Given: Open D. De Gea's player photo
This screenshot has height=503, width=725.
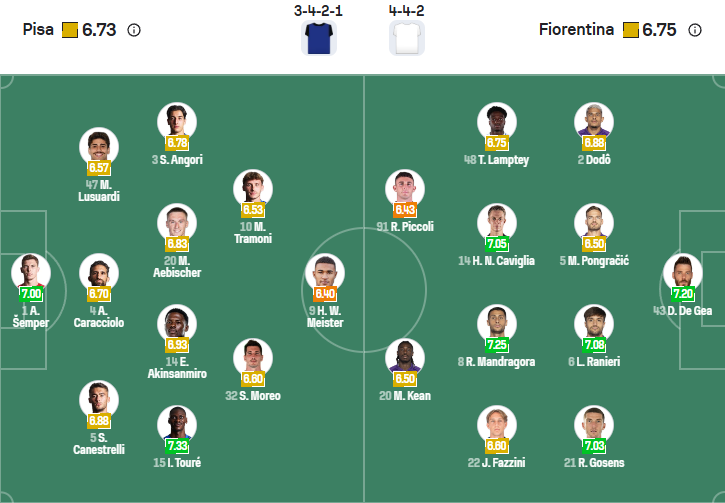Looking at the screenshot, I should pyautogui.click(x=682, y=274).
